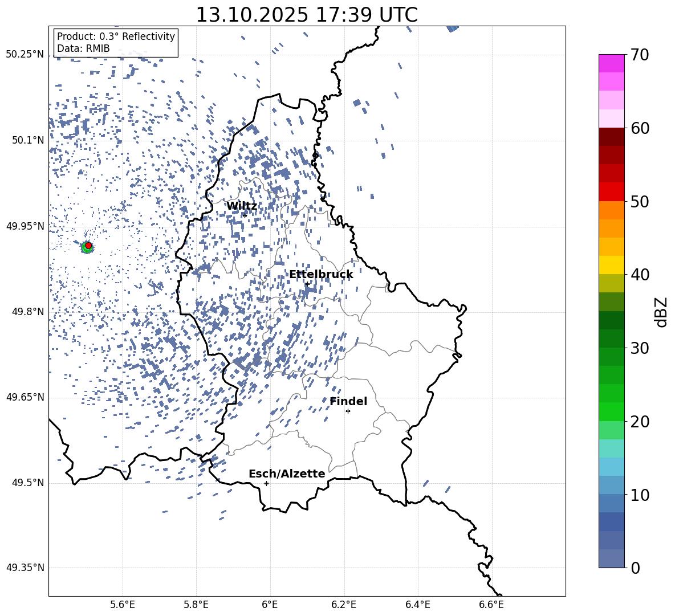Viewport: 675px width, 616px height.
Task: Click the 50.1°N latitude label
Action: tap(28, 140)
